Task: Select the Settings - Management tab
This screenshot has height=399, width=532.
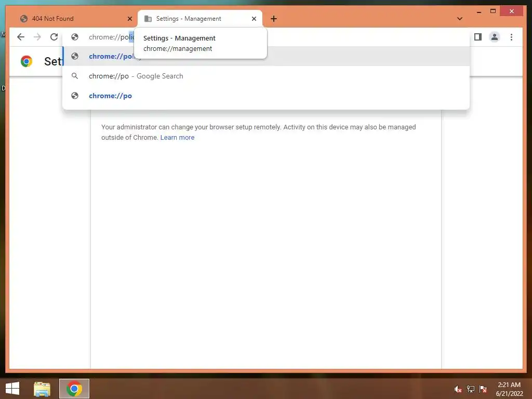Action: click(x=200, y=19)
